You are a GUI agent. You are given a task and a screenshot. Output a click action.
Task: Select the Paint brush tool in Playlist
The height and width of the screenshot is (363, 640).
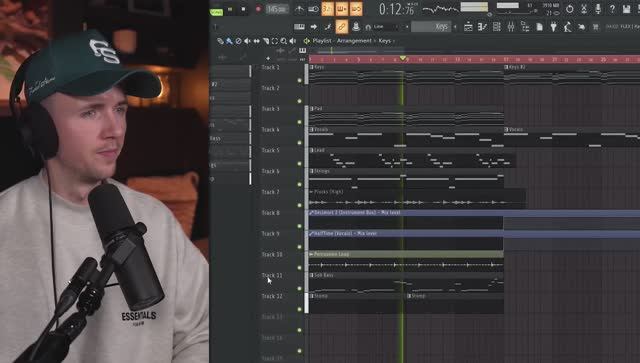click(229, 41)
